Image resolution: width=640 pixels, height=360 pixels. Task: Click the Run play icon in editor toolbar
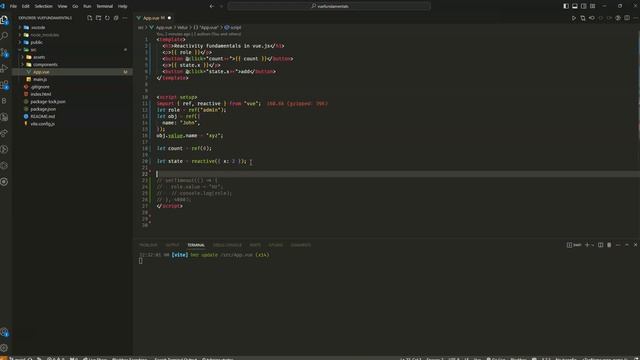(574, 18)
